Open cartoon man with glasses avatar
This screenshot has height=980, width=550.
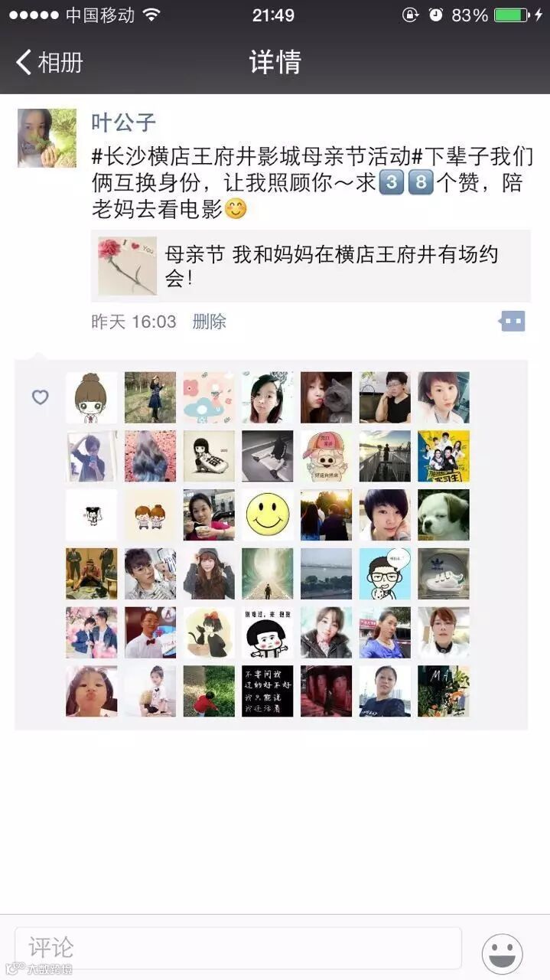(x=385, y=573)
